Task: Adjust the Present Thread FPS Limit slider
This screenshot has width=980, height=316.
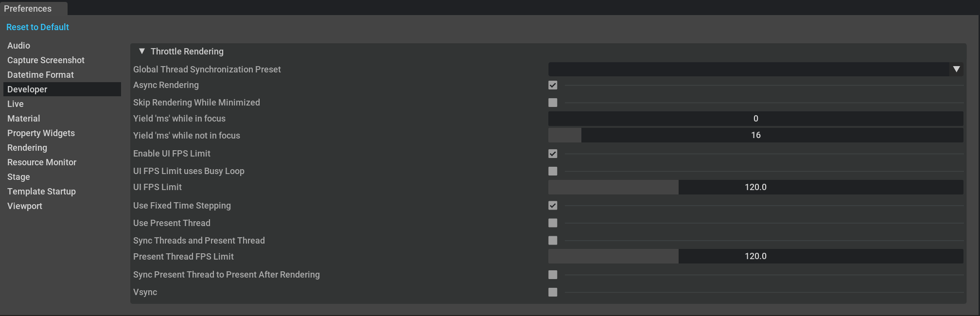Action: tap(755, 256)
